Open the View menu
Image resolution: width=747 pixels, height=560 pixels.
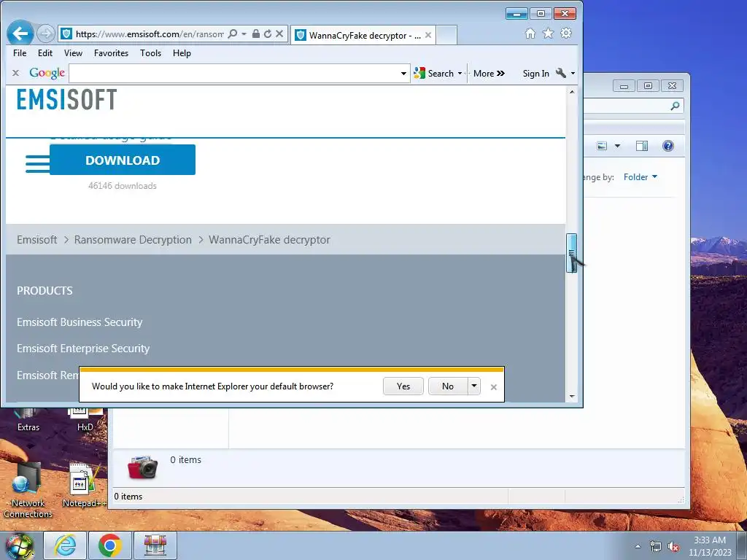point(74,53)
